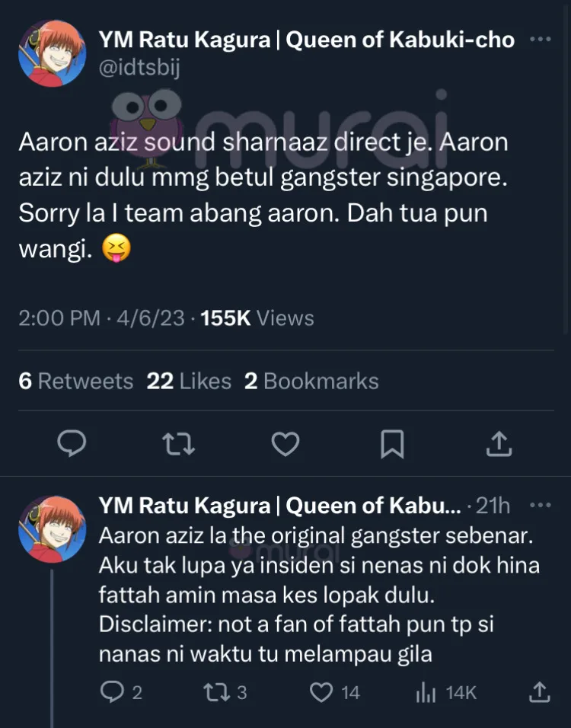This screenshot has height=728, width=571.
Task: Share the main tweet
Action: [x=498, y=442]
